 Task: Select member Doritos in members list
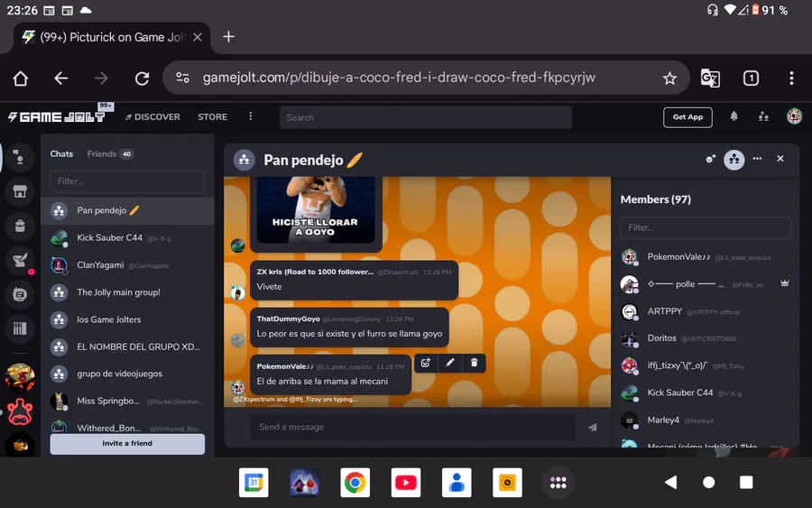(x=706, y=338)
